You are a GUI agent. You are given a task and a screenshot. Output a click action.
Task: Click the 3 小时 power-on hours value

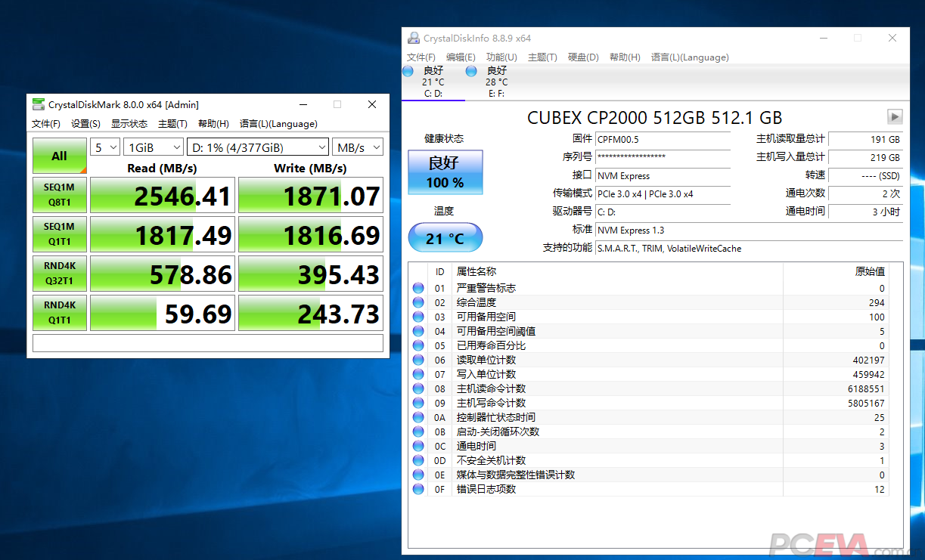click(865, 212)
